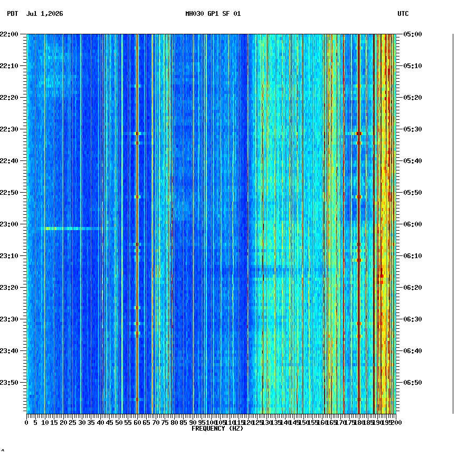
Task: Click the 200 Hz axis label
Action: pos(397,423)
